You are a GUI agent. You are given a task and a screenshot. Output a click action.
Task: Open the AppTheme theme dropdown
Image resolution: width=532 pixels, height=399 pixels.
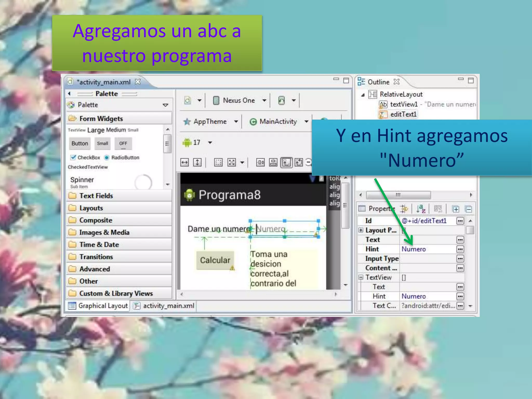click(x=236, y=121)
